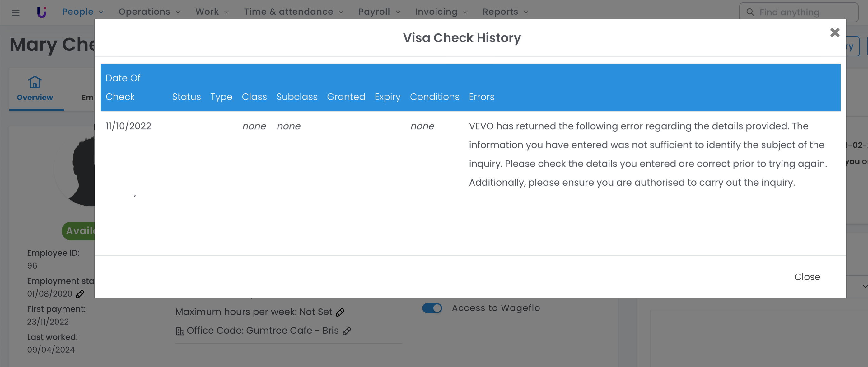Open the Invoicing menu
The height and width of the screenshot is (367, 868).
click(441, 12)
